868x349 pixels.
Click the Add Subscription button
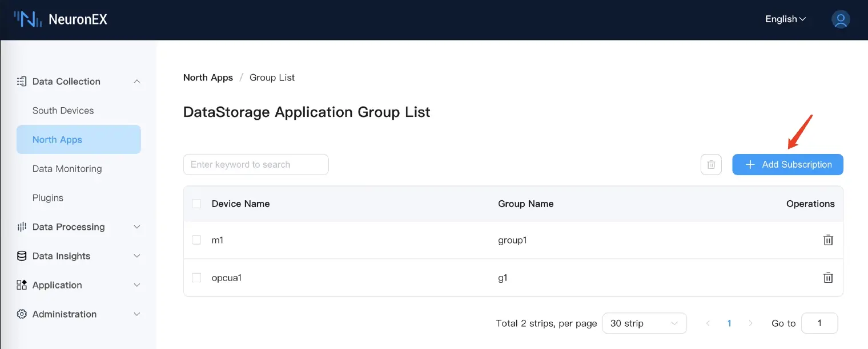point(788,164)
